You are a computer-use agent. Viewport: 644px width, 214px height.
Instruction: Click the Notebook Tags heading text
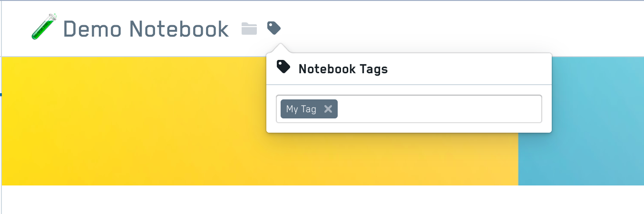coord(343,69)
